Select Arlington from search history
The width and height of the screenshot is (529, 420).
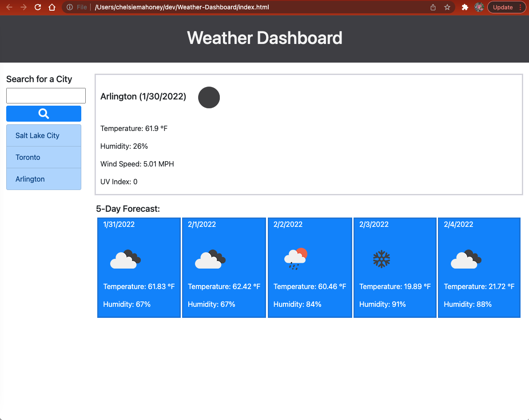pos(44,179)
